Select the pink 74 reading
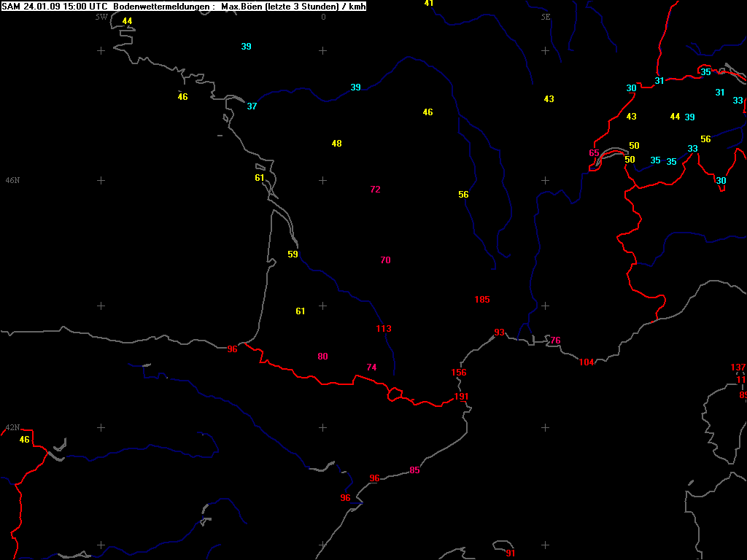This screenshot has width=747, height=560. [x=371, y=367]
